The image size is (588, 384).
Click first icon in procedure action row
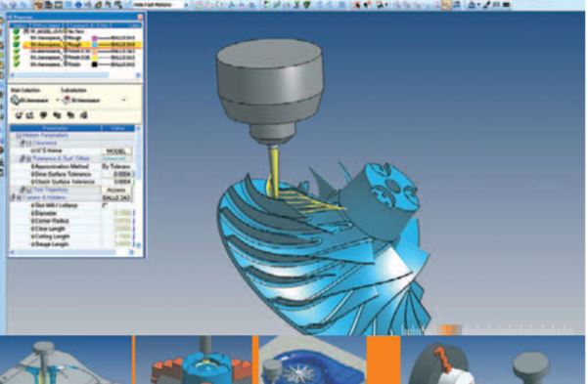[20, 115]
